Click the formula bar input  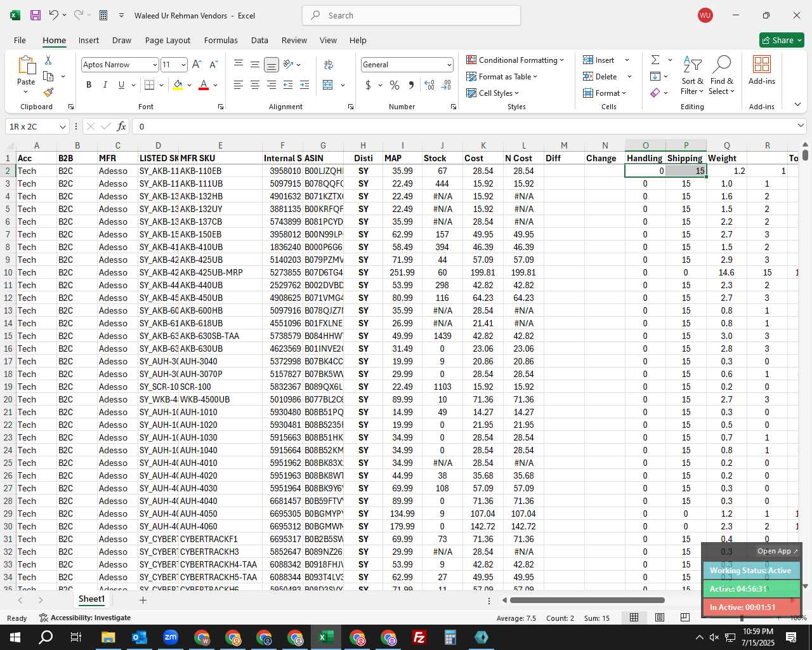point(463,126)
